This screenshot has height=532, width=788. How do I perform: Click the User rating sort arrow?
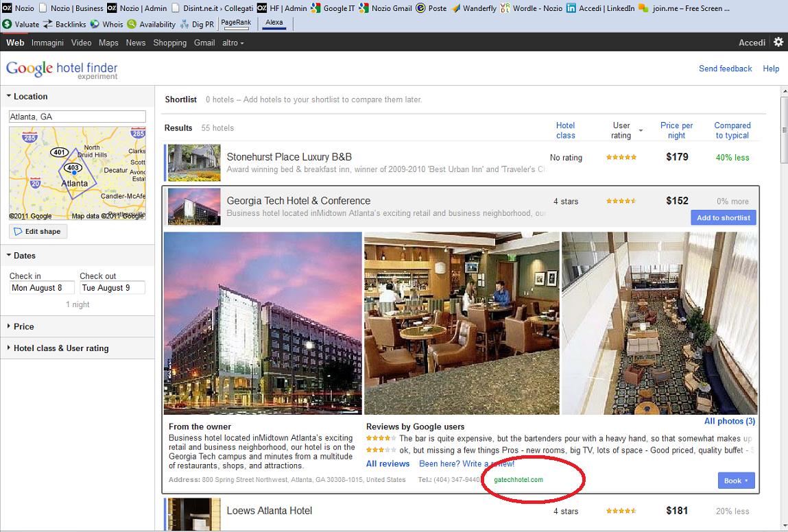[641, 131]
